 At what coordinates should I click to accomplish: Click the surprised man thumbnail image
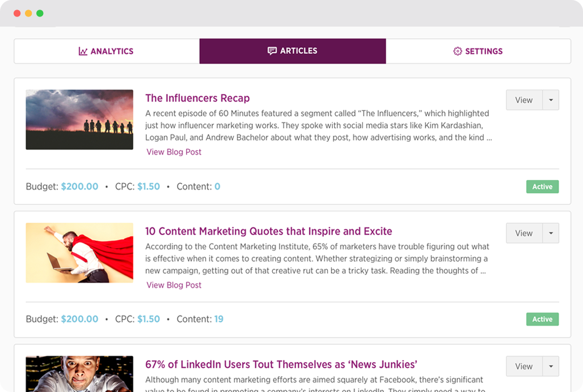click(79, 374)
